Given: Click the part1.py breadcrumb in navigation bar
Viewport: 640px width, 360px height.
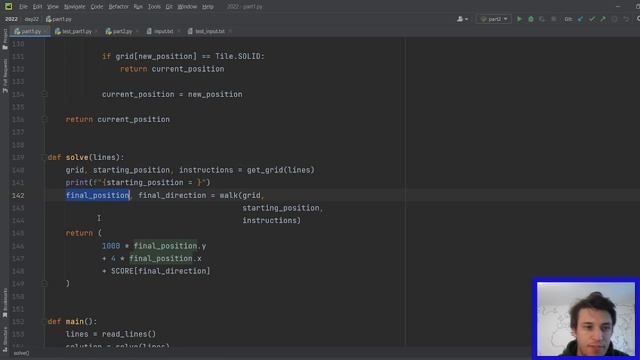Looking at the screenshot, I should click(x=59, y=19).
